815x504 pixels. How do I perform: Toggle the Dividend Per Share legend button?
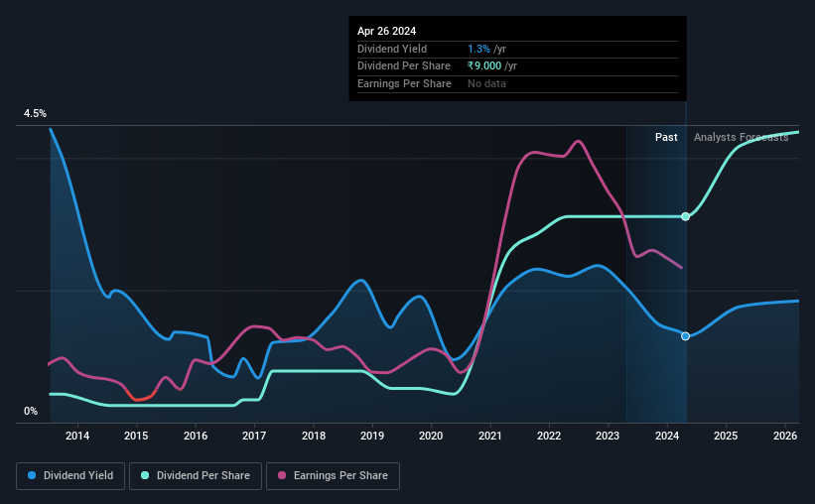tap(196, 476)
